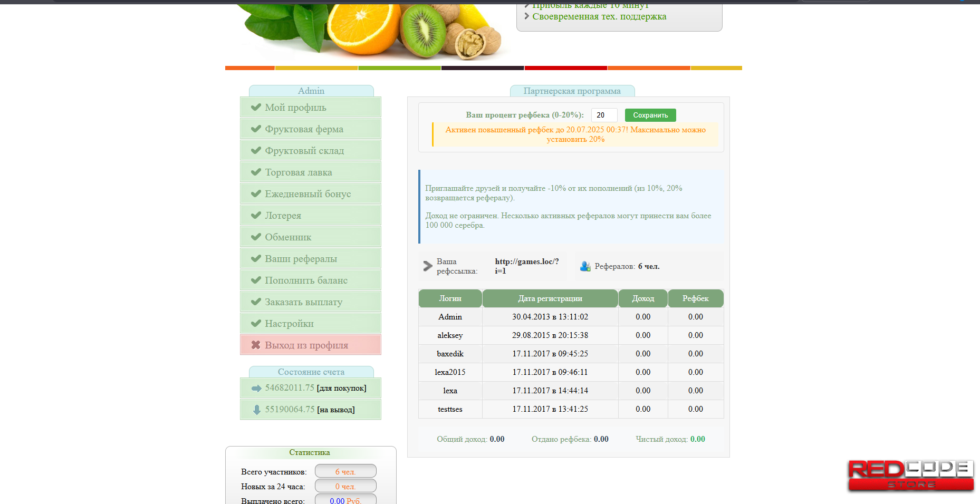980x504 pixels.
Task: Click the date 30.04.2013 в 13:11:02
Action: pyautogui.click(x=550, y=317)
